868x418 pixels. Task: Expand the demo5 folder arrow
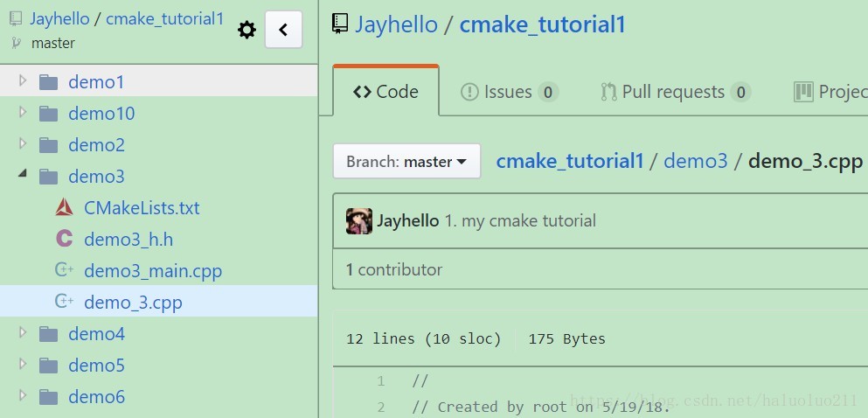23,364
